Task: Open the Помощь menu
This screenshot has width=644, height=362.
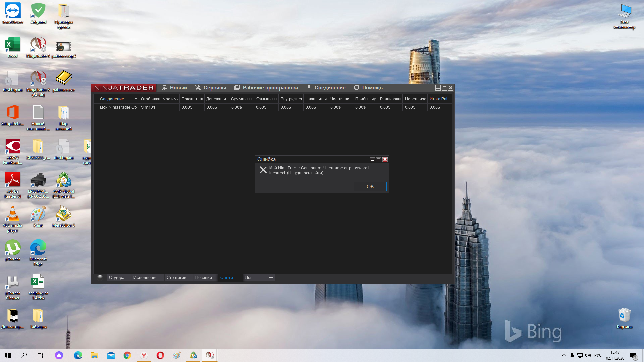Action: (368, 88)
